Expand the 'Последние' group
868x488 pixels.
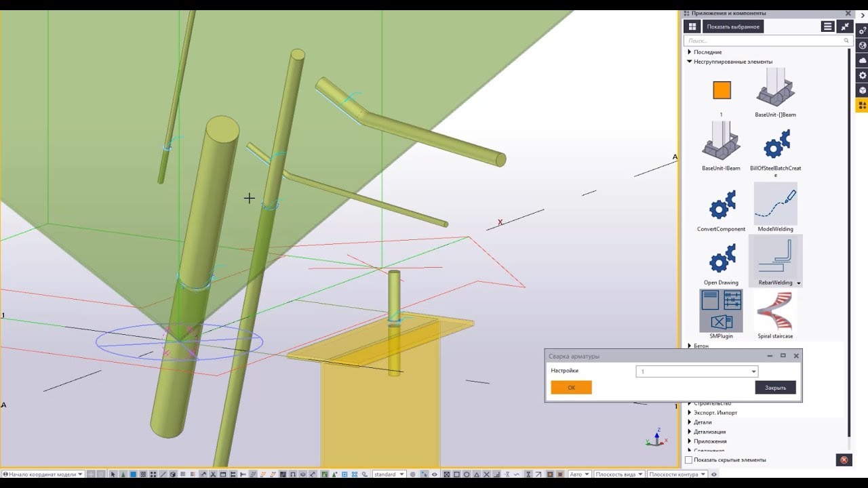tap(690, 52)
